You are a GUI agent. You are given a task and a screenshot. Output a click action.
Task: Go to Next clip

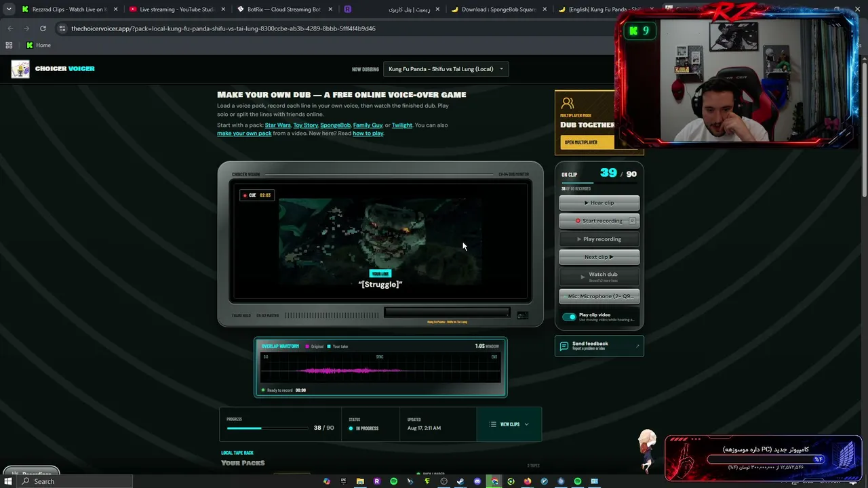pyautogui.click(x=599, y=257)
